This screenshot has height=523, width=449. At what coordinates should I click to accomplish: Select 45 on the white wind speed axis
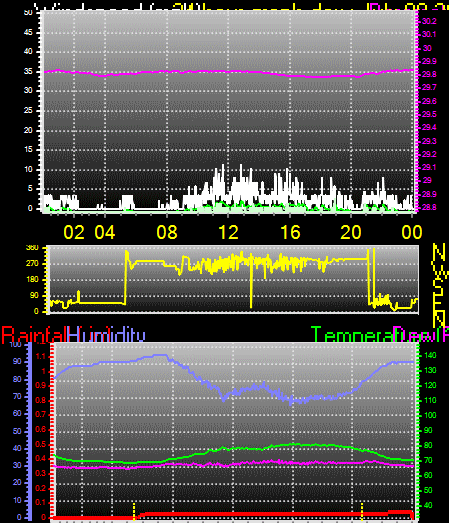(x=28, y=32)
